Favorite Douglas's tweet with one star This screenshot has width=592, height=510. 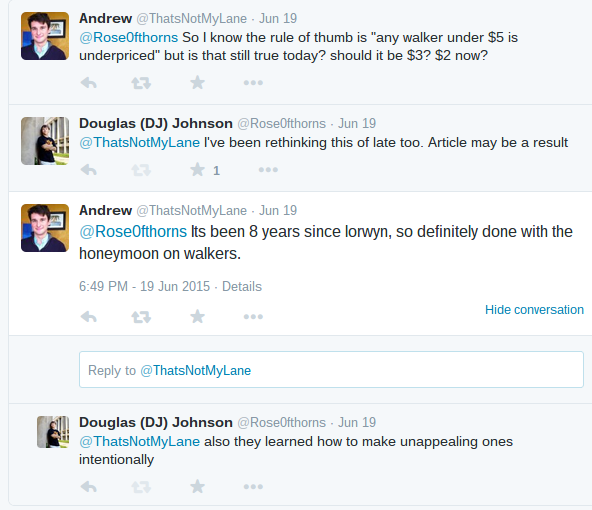click(x=197, y=169)
